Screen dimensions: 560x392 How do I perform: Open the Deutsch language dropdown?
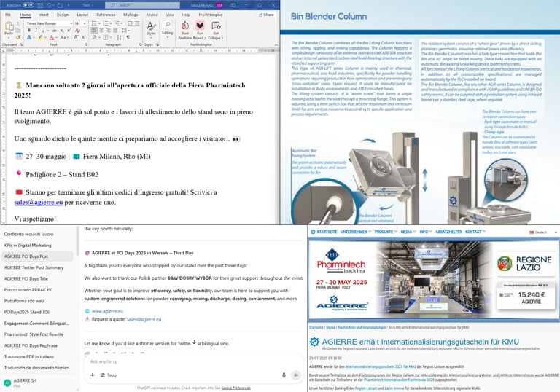543,232
